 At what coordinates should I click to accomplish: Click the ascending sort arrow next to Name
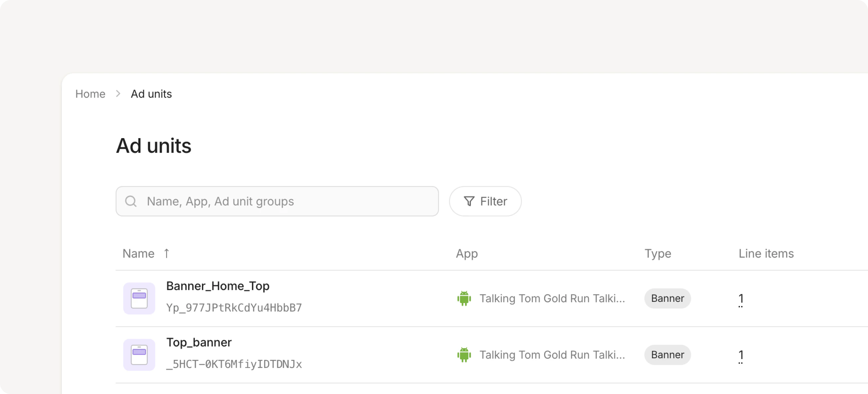[166, 253]
